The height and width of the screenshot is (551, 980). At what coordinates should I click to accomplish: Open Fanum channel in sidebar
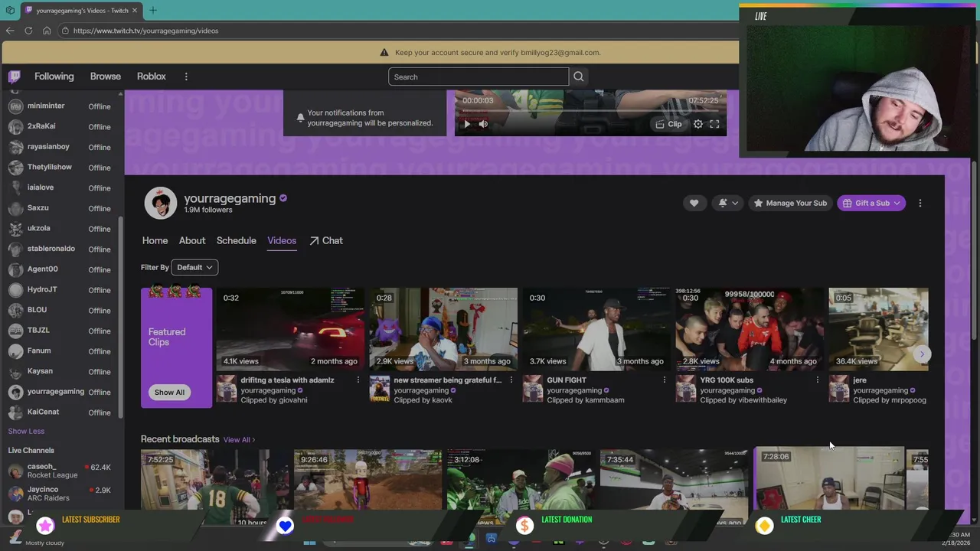pyautogui.click(x=61, y=351)
